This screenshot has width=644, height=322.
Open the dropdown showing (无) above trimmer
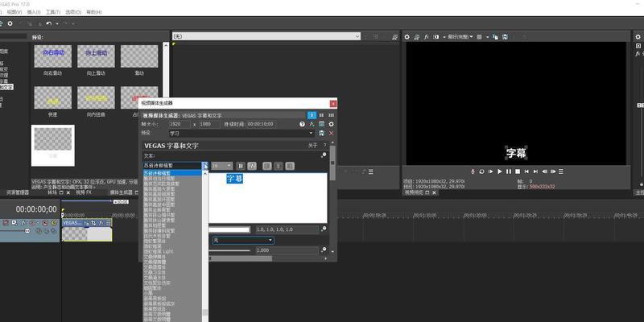click(266, 36)
